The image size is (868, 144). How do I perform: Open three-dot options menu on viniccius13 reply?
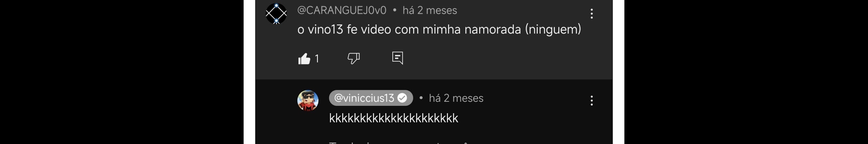coord(592,101)
